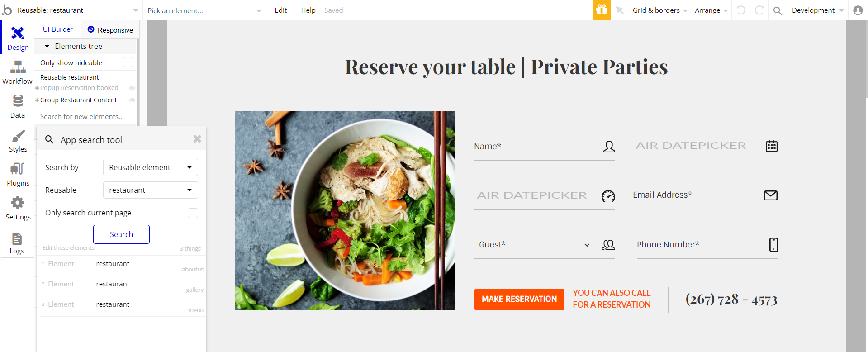Check Only search current page
868x352 pixels.
(193, 213)
